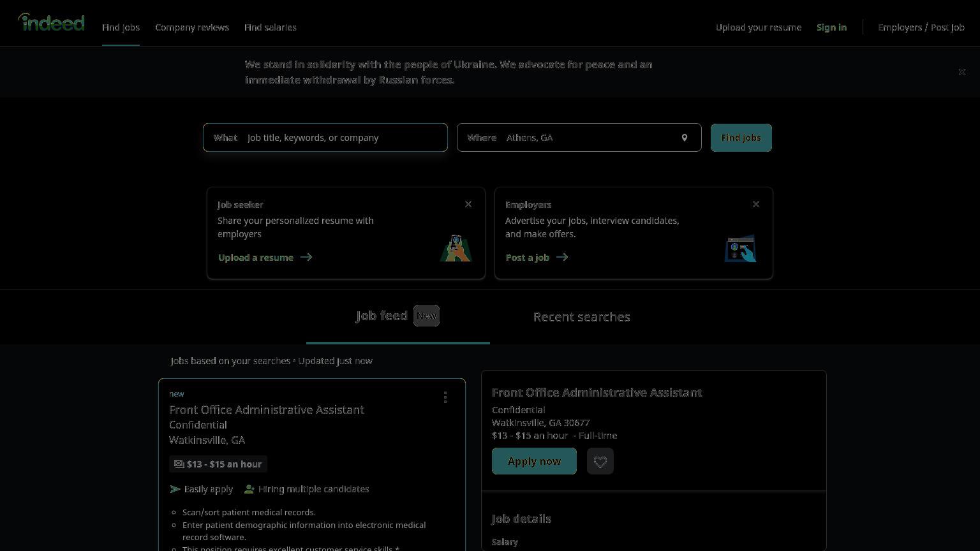
Task: Click the arrow next to Post a job
Action: tap(562, 257)
